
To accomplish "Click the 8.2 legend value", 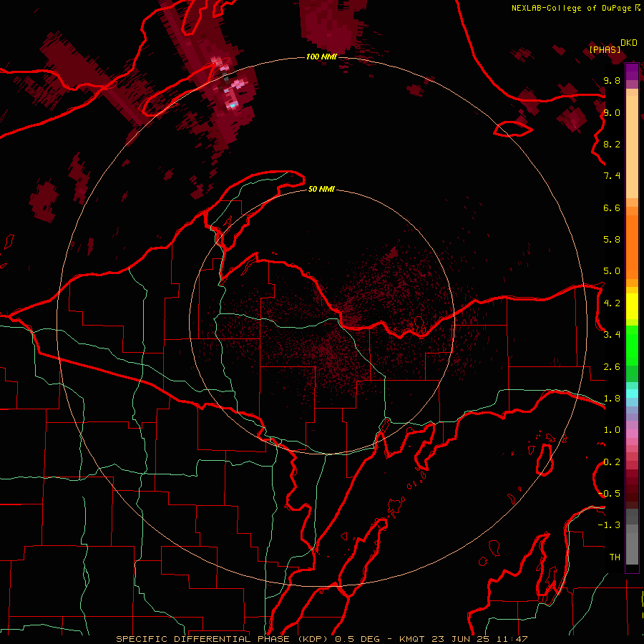I will 612,144.
